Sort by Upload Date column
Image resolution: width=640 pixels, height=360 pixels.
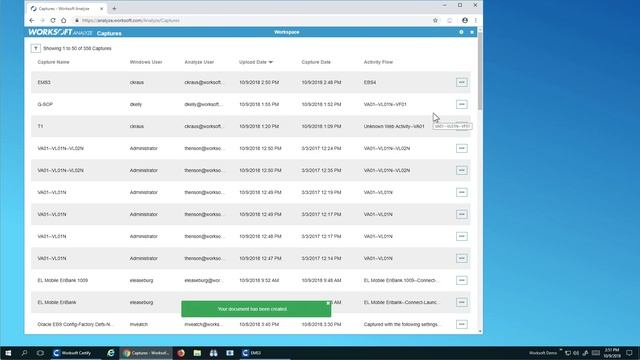point(256,62)
